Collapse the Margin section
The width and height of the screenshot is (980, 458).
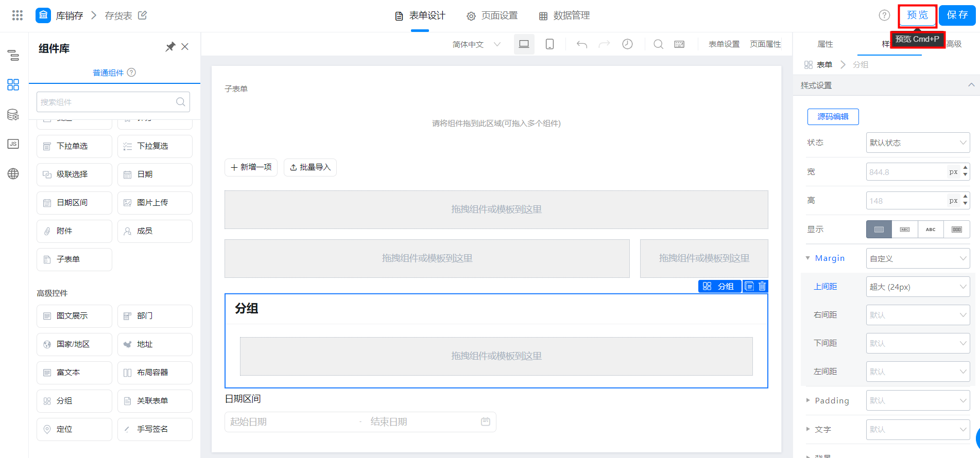(808, 258)
